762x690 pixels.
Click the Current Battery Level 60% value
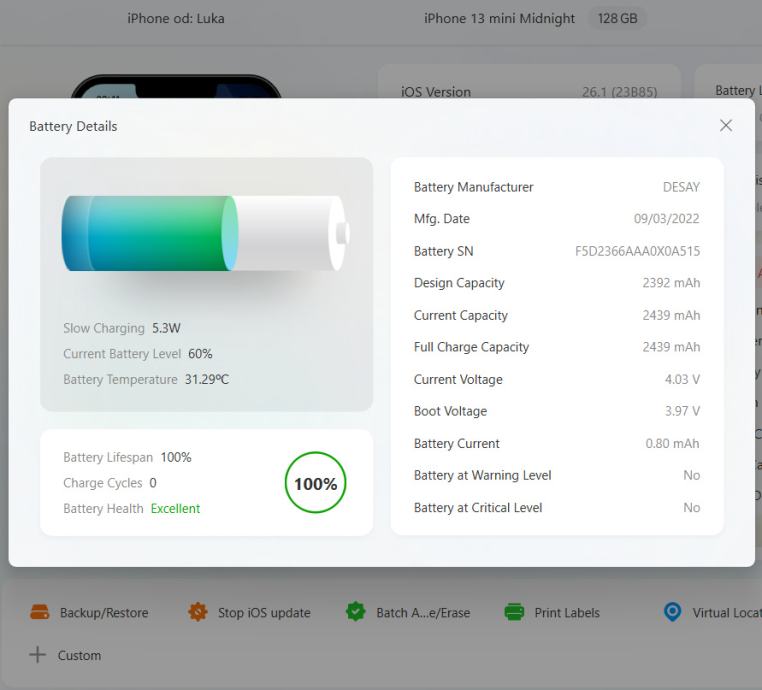[x=200, y=354]
